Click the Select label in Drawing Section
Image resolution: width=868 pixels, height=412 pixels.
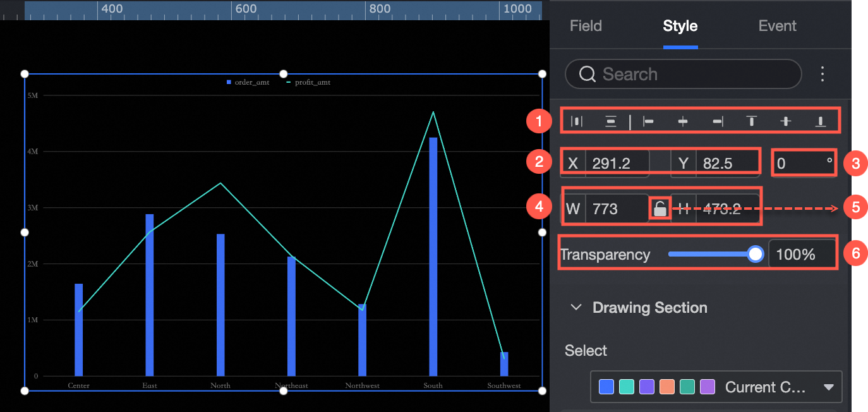586,351
